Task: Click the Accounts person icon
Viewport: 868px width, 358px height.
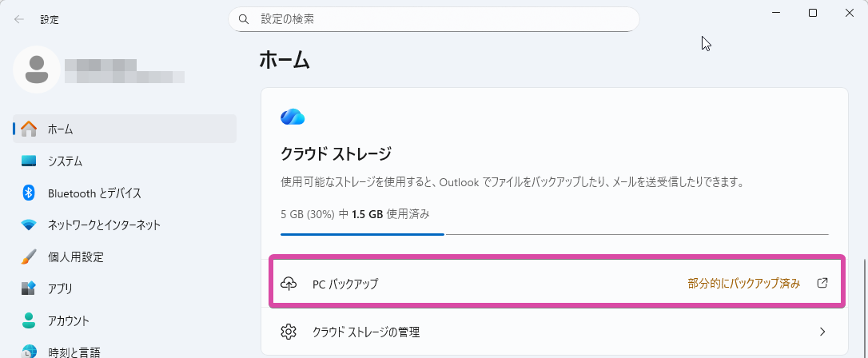Action: click(x=29, y=320)
